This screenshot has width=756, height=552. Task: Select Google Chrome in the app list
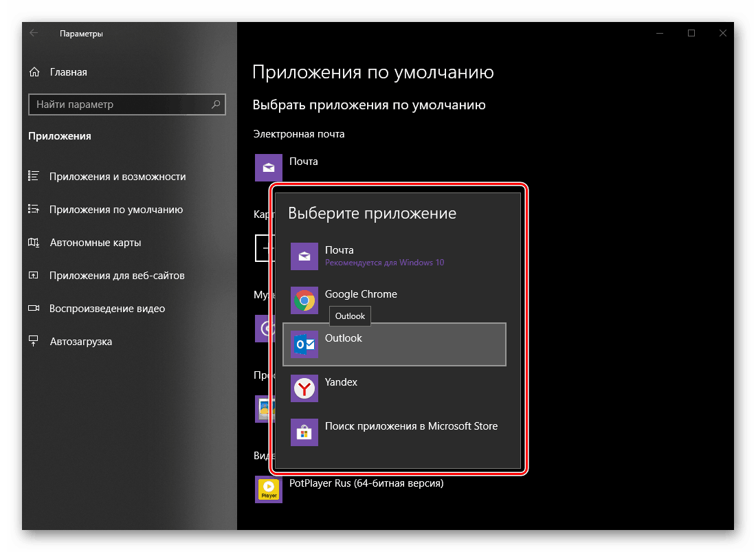click(x=394, y=300)
